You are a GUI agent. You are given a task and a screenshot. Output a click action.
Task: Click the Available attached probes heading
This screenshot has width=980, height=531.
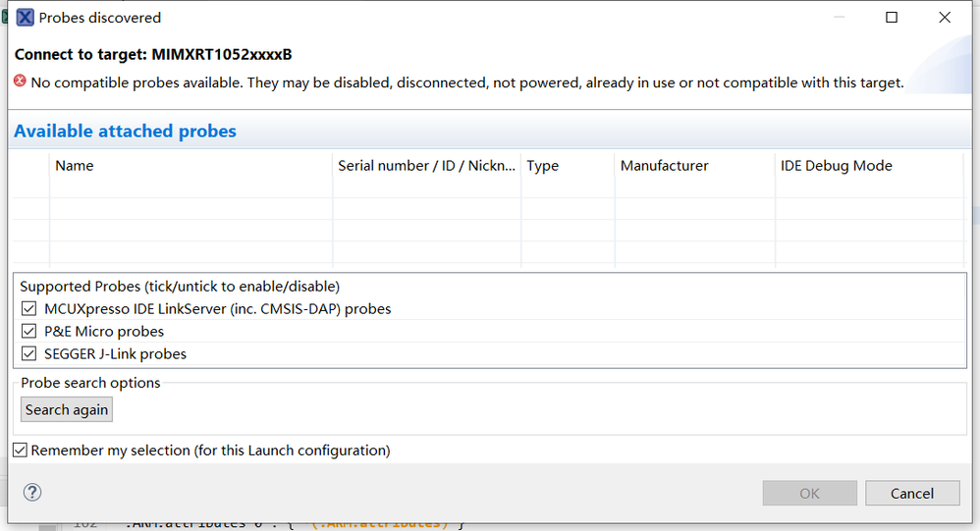(x=126, y=132)
